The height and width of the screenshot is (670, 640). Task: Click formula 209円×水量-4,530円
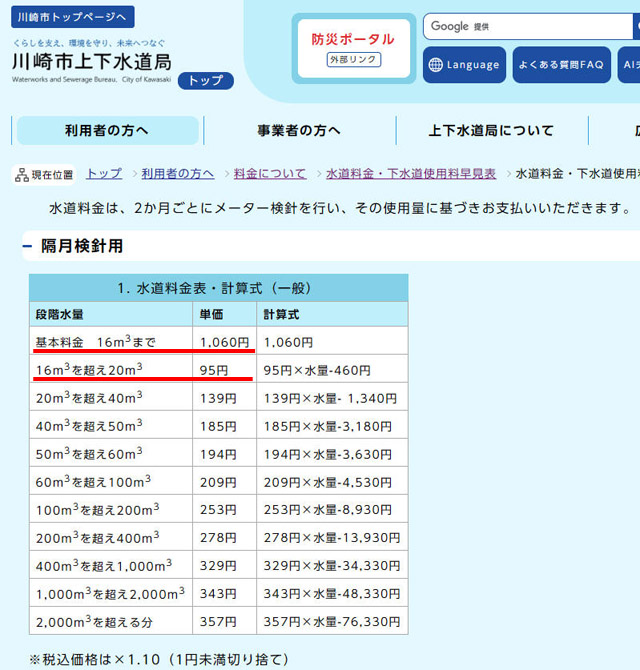(332, 481)
